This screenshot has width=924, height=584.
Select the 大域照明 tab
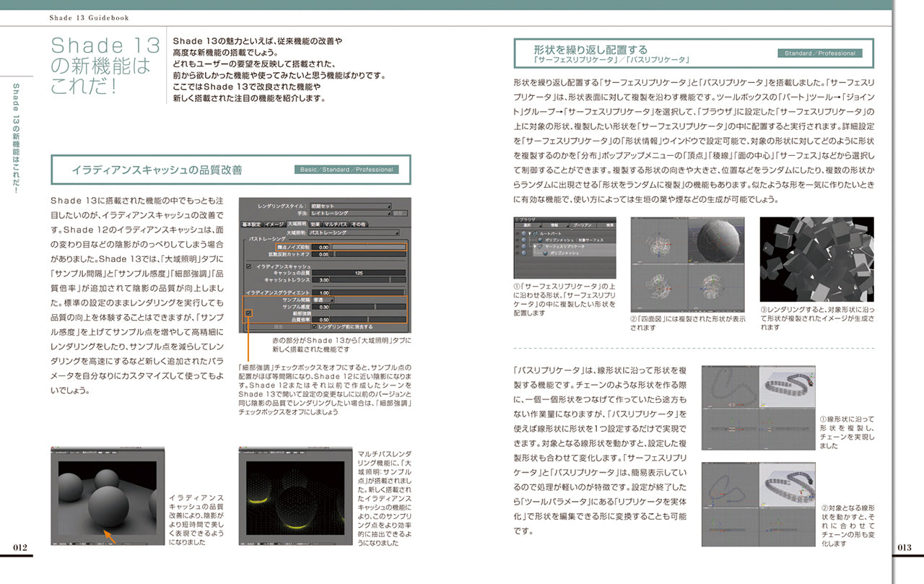coord(297,224)
